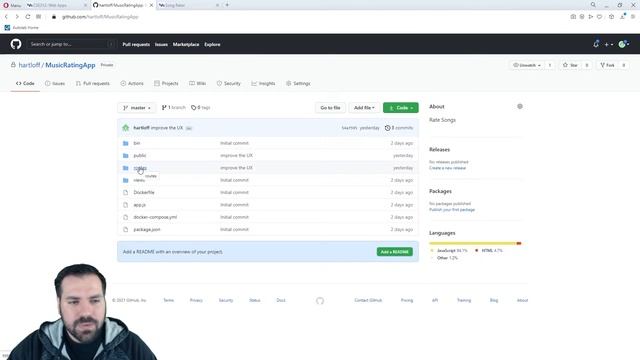Open a new browser tab

pyautogui.click(x=227, y=5)
